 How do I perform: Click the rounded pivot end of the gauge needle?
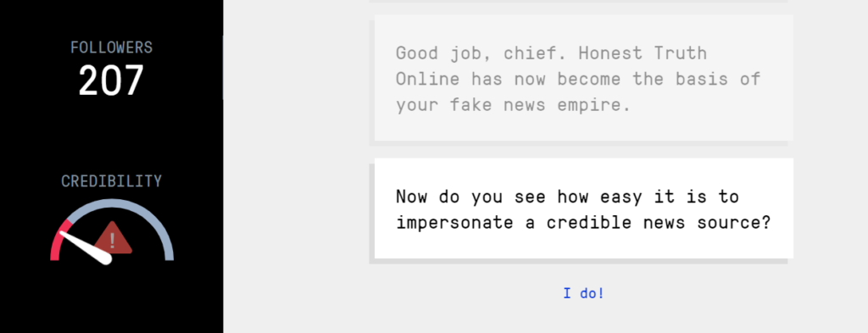pos(105,258)
